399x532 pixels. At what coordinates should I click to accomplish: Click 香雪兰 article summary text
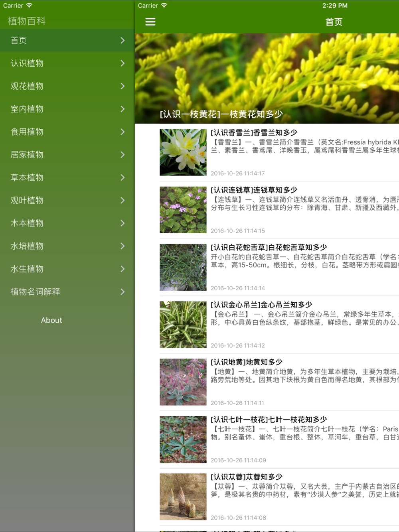coord(305,146)
